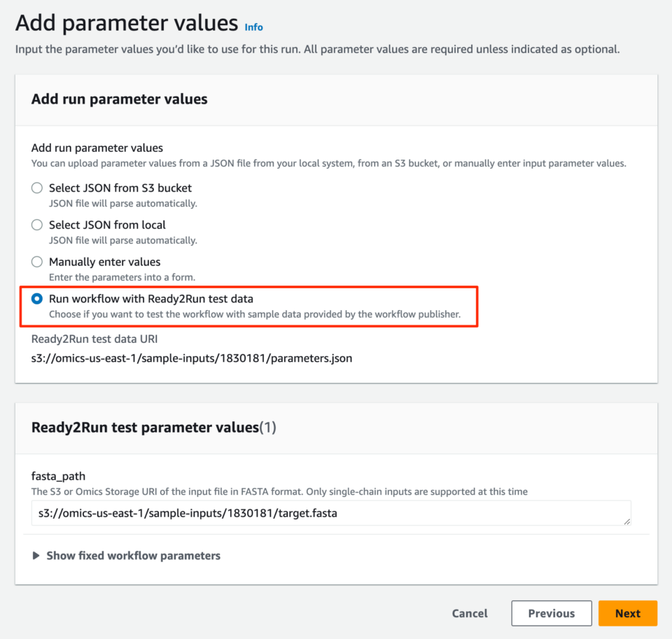Image resolution: width=672 pixels, height=639 pixels.
Task: Click inside the fasta_path value field
Action: pos(280,513)
